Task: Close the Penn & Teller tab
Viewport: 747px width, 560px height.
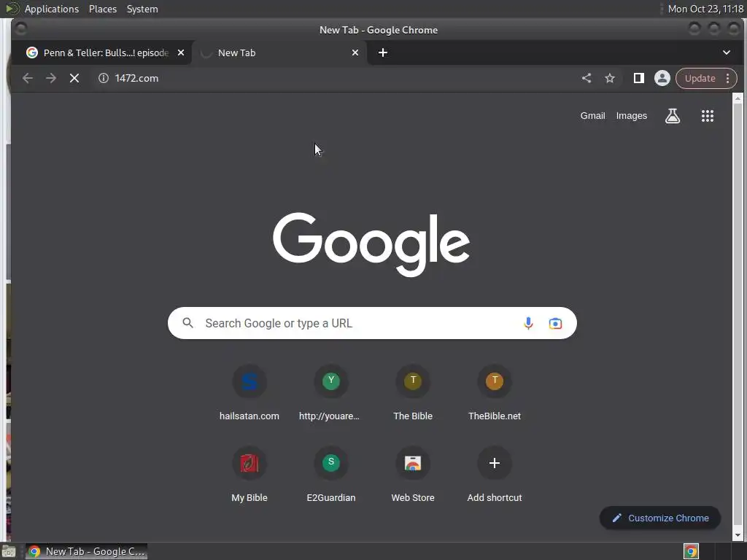Action: point(181,52)
